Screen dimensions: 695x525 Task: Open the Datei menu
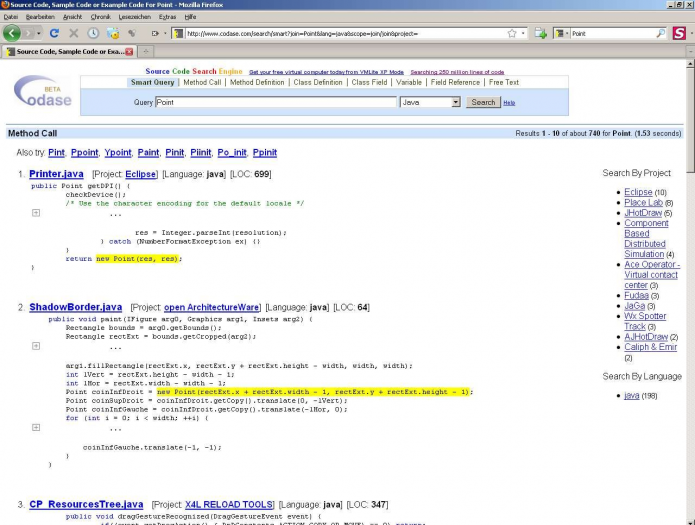(x=11, y=17)
